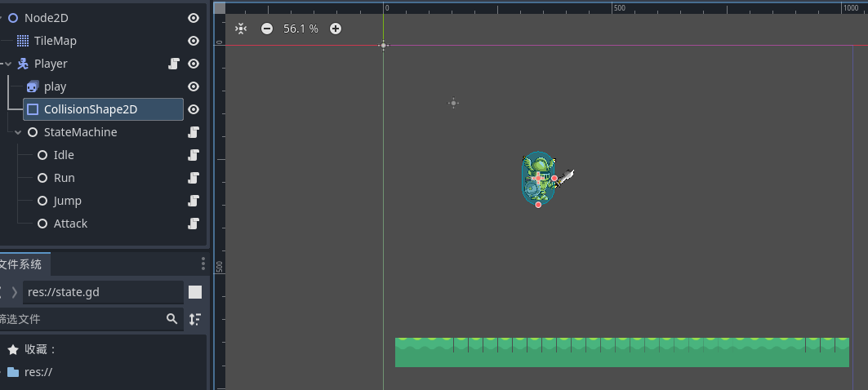Open the Idle state's script icon
Image resolution: width=868 pixels, height=390 pixels.
tap(194, 155)
